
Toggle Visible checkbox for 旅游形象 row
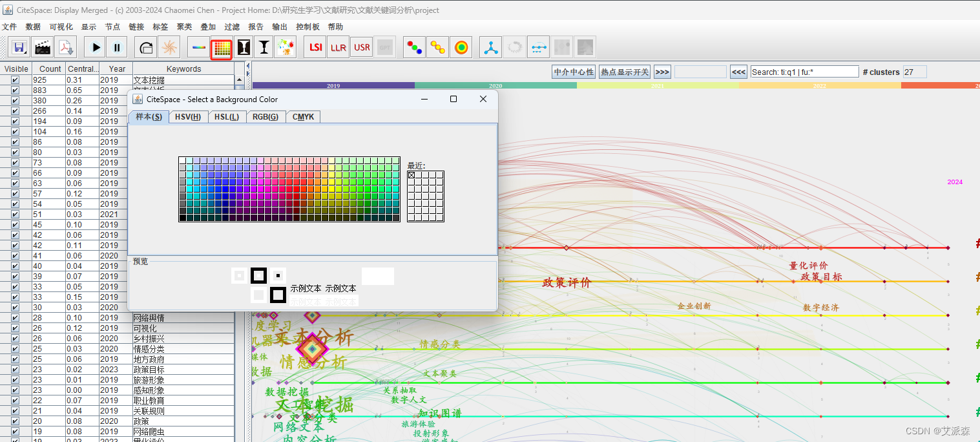[x=16, y=380]
